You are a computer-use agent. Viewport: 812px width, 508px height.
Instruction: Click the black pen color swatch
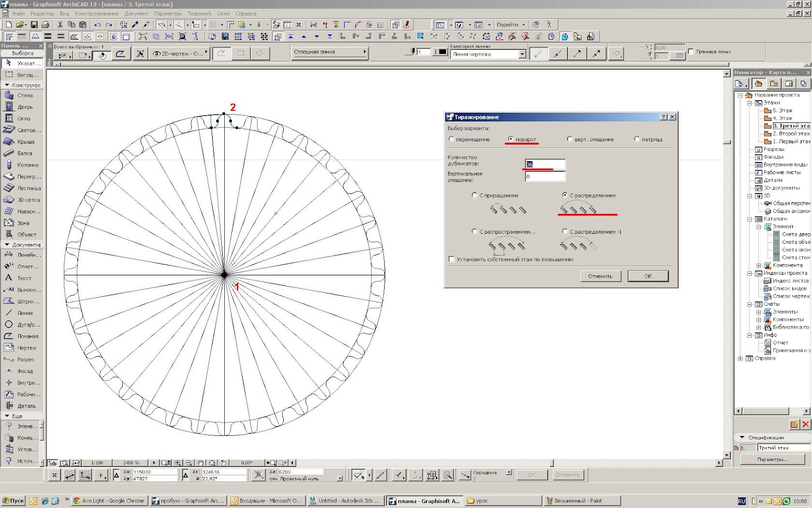[443, 52]
